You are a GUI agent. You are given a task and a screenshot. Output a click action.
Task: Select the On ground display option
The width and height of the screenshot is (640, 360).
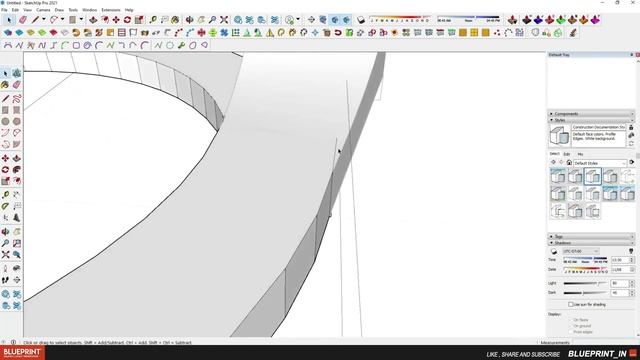pos(571,326)
